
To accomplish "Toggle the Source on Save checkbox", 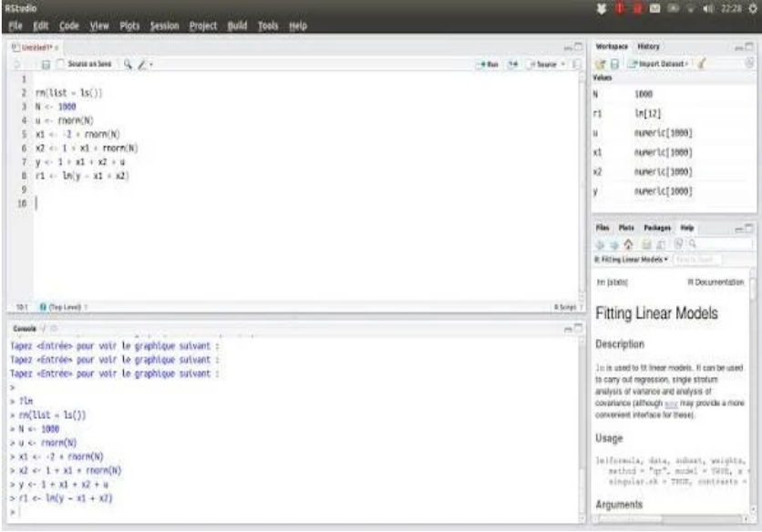I will (60, 64).
